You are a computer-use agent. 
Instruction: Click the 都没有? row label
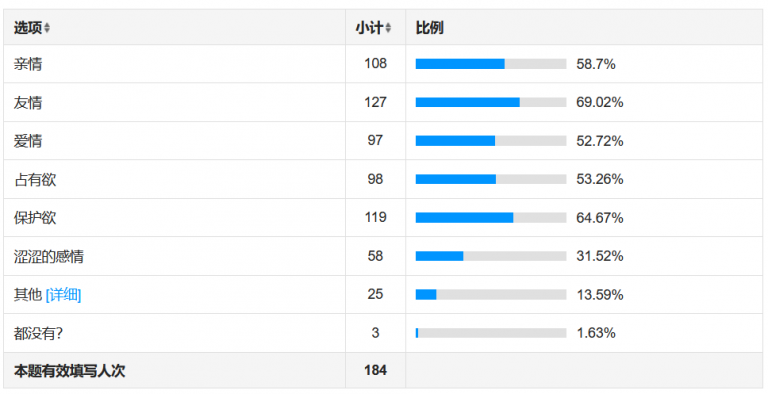(x=38, y=333)
